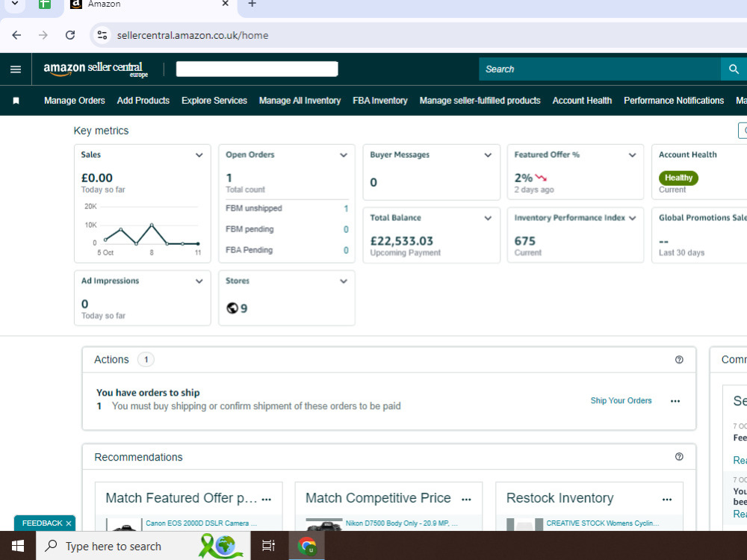
Task: Open options for Match Competitive Price card
Action: pos(466,500)
